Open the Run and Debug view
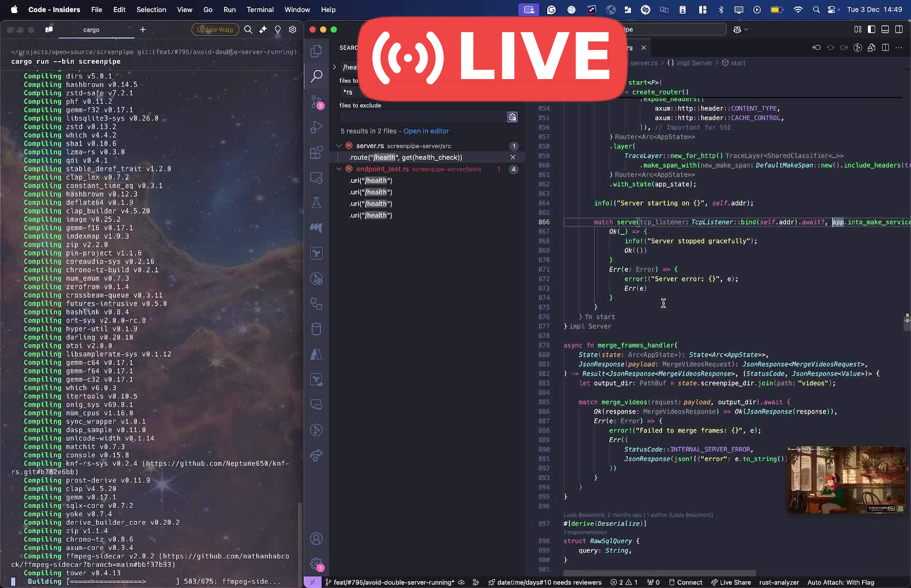This screenshot has width=911, height=588. [316, 127]
